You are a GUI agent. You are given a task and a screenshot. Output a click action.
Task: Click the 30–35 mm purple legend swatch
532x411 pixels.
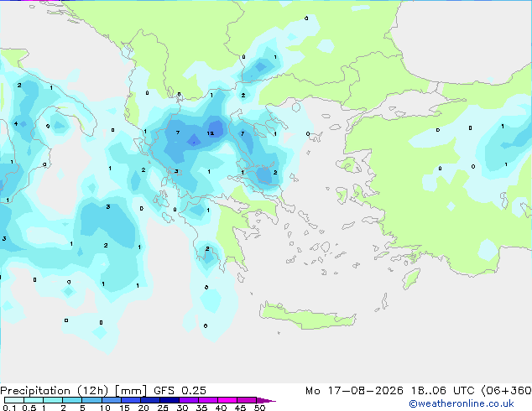pos(188,400)
